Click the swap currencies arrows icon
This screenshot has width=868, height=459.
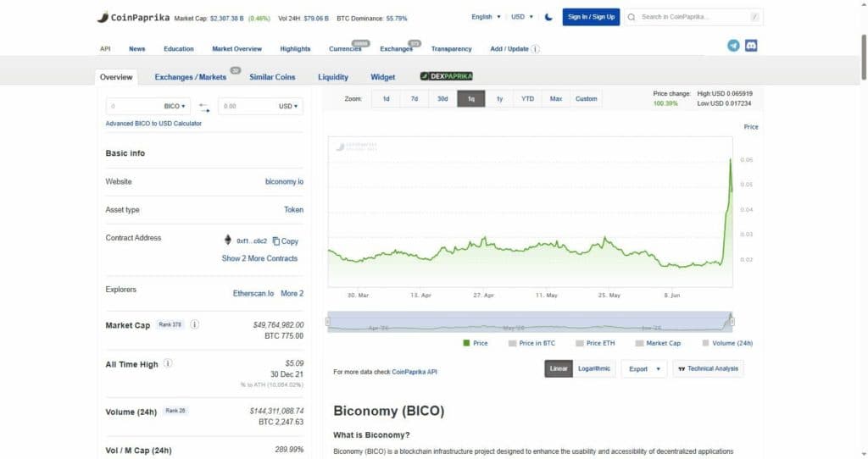point(204,108)
